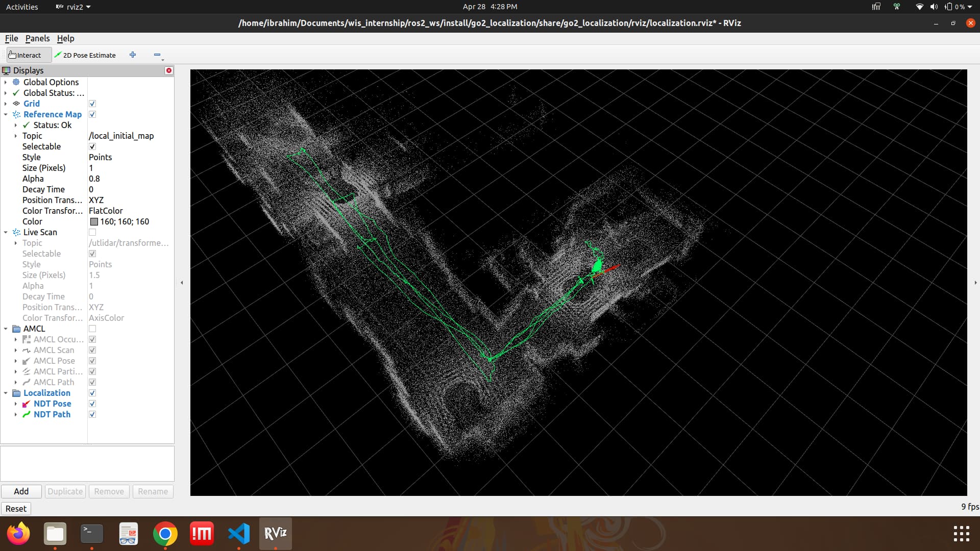The width and height of the screenshot is (980, 551).
Task: Select the NDT Pose display icon
Action: coord(27,404)
